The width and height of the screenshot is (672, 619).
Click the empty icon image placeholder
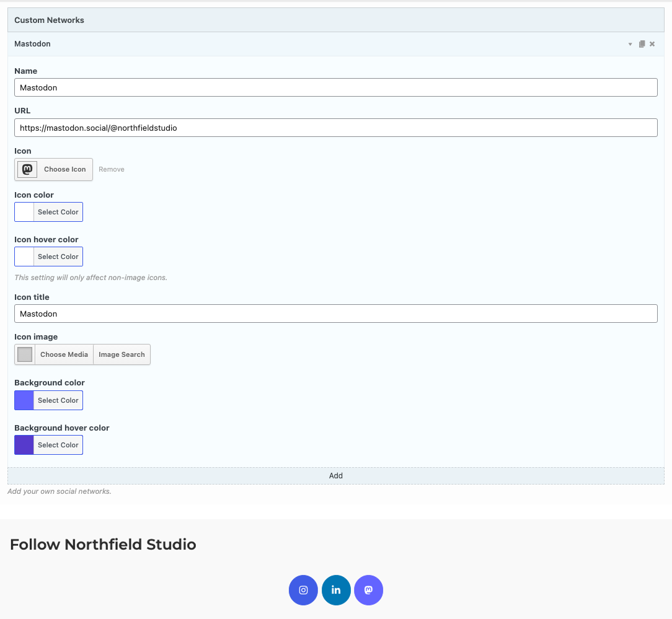pos(25,354)
